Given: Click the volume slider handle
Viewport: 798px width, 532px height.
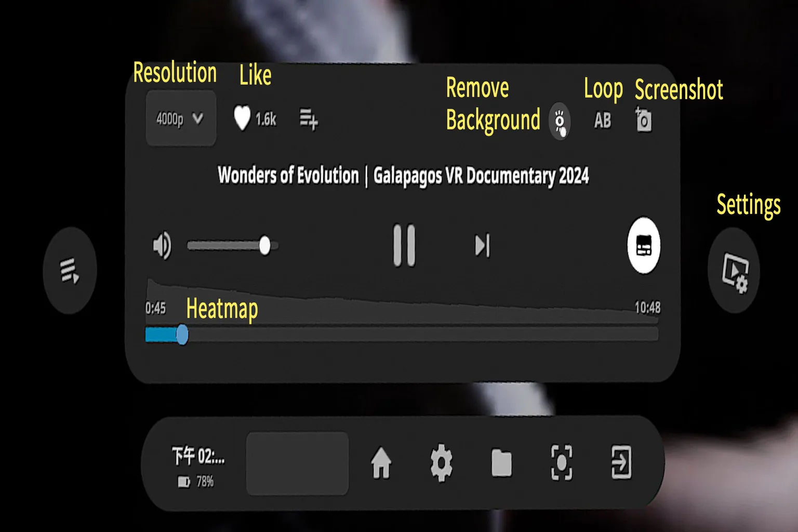Looking at the screenshot, I should tap(264, 245).
